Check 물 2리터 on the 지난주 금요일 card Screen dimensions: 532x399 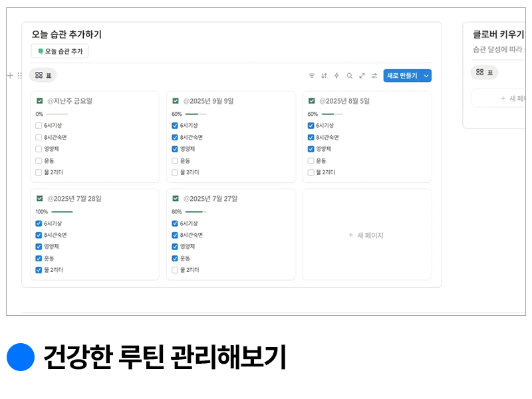pyautogui.click(x=39, y=172)
